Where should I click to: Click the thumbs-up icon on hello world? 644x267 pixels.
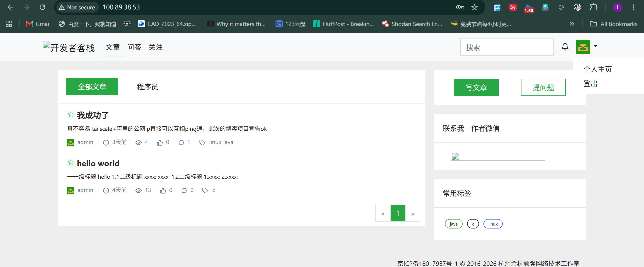[163, 191]
